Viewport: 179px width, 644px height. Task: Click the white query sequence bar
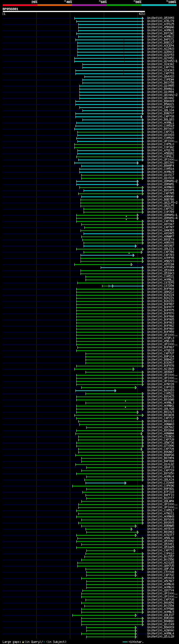[x=74, y=11]
